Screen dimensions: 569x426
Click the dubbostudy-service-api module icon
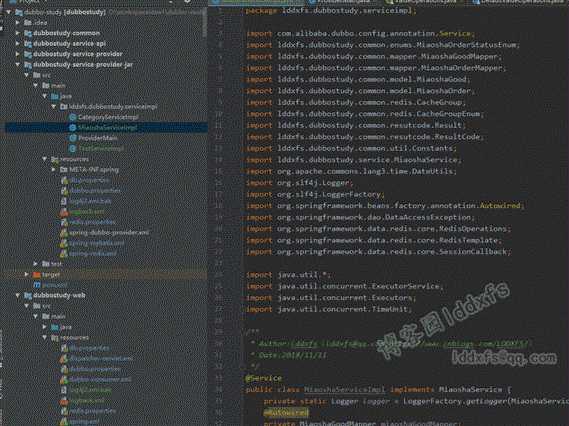[28, 44]
